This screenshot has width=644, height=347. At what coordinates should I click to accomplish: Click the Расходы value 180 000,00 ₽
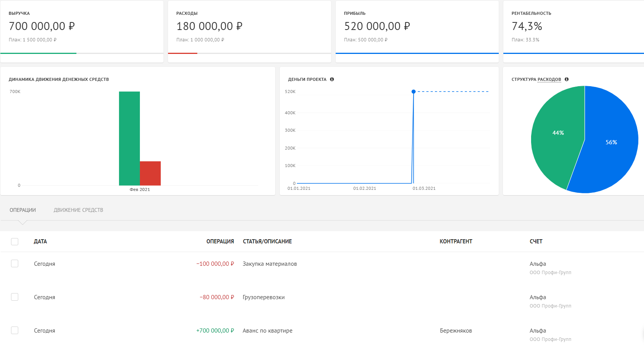pos(209,26)
